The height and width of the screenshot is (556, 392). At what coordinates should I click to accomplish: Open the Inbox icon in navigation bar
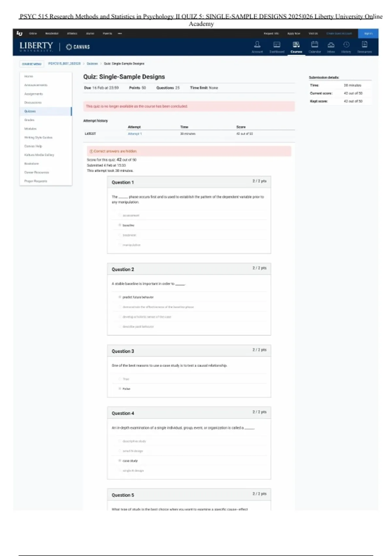click(331, 44)
